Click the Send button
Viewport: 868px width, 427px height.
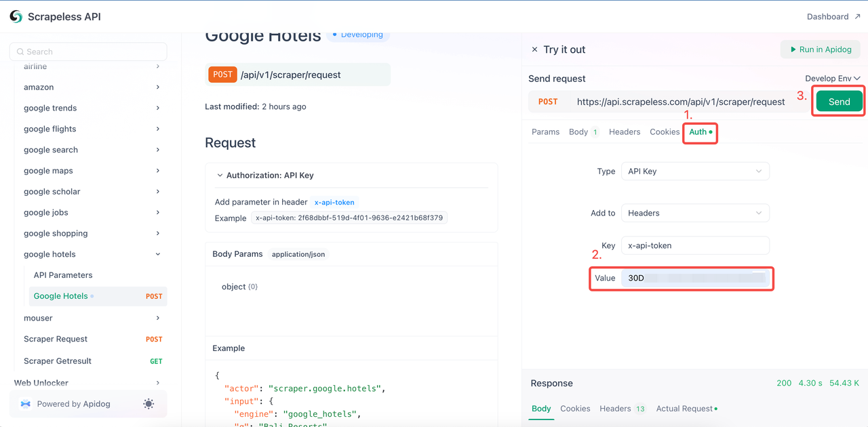pos(839,102)
